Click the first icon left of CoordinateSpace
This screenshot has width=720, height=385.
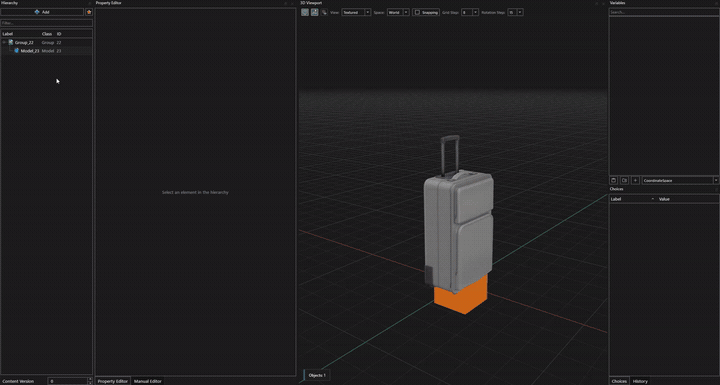(x=613, y=180)
